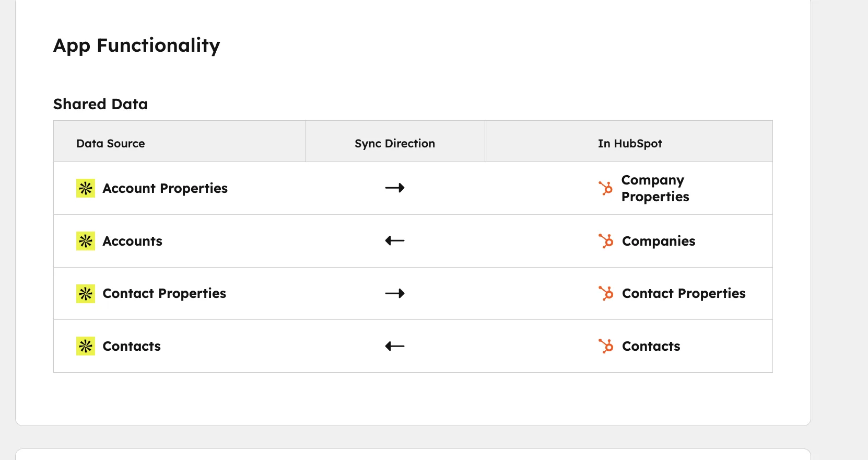Click the 'Accounts' data source text
The image size is (868, 460).
(133, 241)
